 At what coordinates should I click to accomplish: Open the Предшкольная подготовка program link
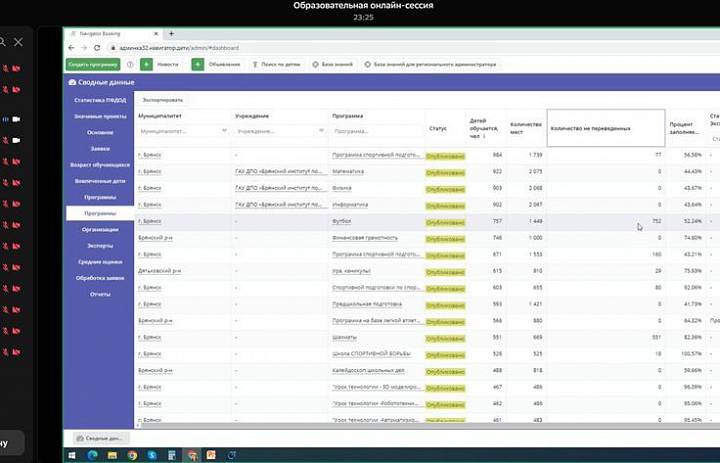pyautogui.click(x=367, y=304)
